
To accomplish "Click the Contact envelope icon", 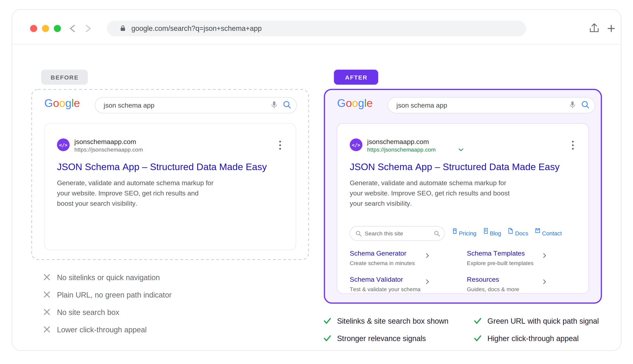I will tap(537, 230).
